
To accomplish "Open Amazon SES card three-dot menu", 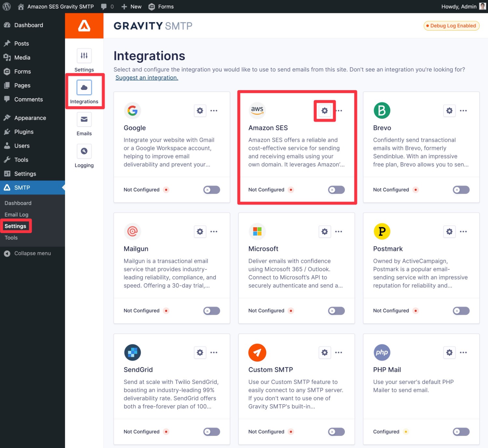I will 339,111.
